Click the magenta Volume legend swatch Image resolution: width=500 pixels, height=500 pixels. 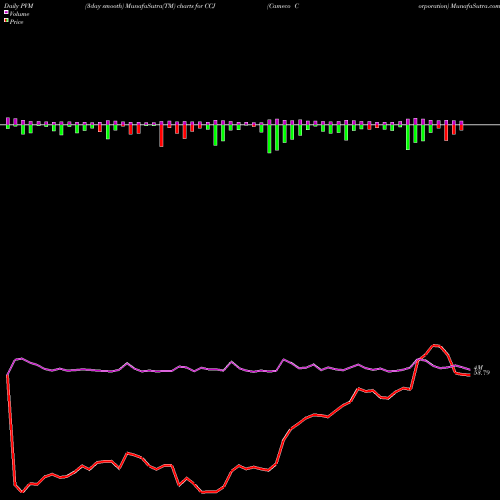pos(6,13)
